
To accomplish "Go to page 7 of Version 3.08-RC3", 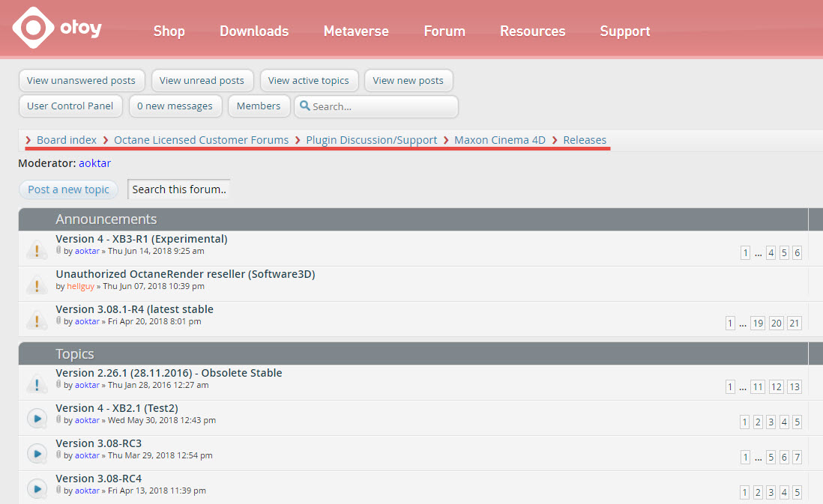I will coord(797,457).
